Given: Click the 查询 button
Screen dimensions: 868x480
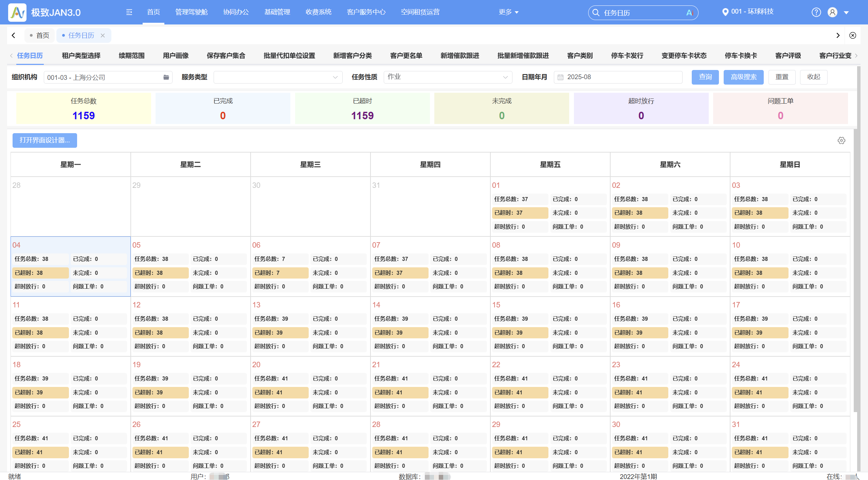Looking at the screenshot, I should click(x=705, y=77).
